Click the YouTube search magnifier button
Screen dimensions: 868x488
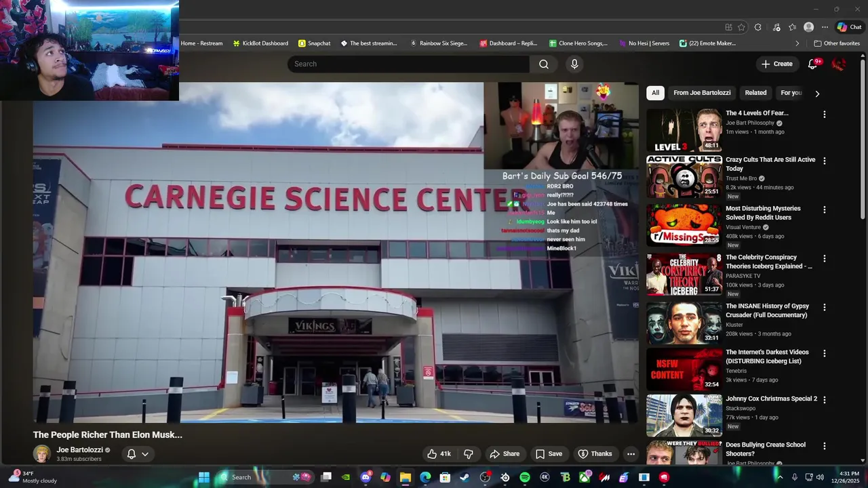coord(544,64)
